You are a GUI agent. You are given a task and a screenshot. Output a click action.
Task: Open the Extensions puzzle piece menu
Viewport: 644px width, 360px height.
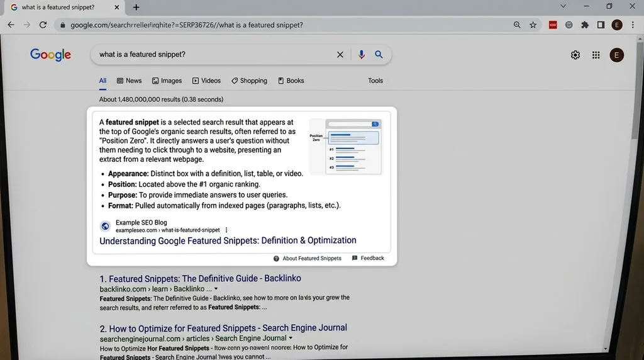click(585, 25)
